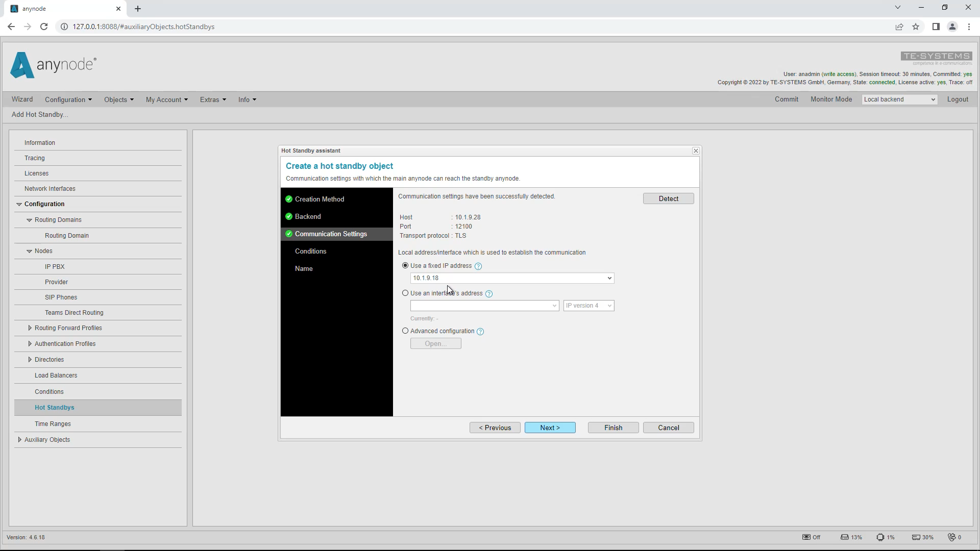Open the browser side panel icon
The width and height of the screenshot is (980, 551).
tap(936, 27)
